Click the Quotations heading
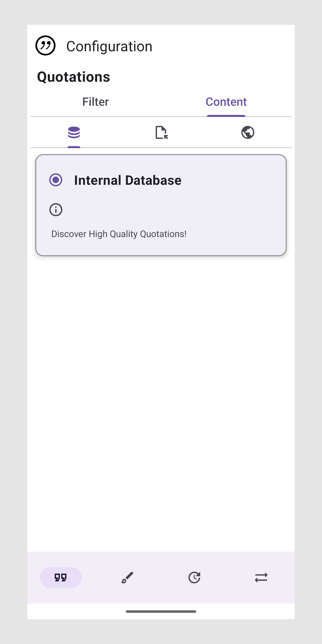322x644 pixels. point(74,77)
